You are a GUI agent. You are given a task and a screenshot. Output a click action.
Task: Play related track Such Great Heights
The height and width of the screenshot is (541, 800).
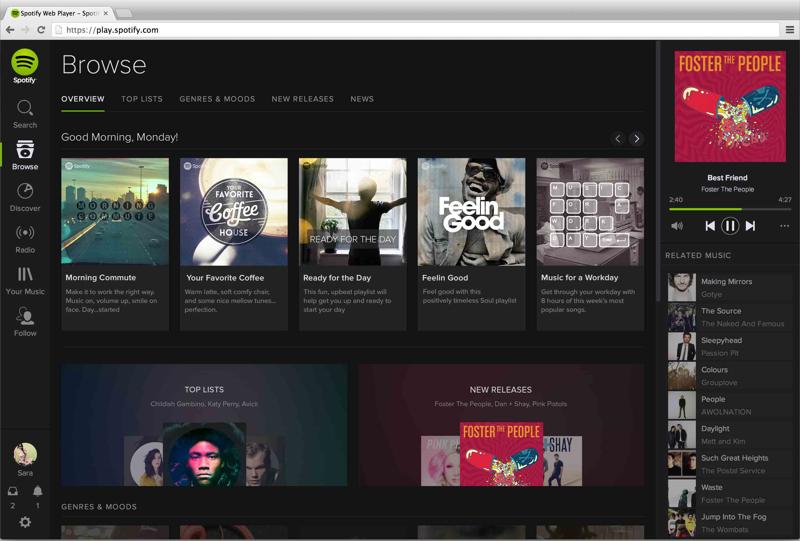coord(730,464)
